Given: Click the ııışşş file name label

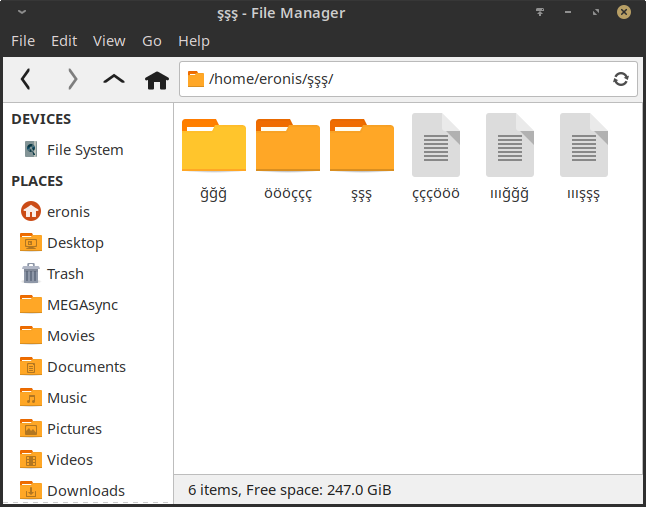Looking at the screenshot, I should point(583,194).
